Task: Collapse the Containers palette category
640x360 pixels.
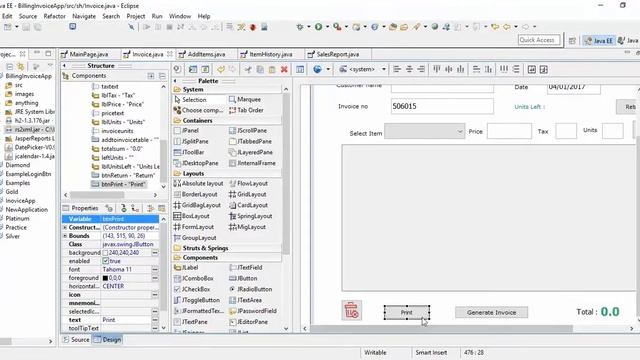Action: (x=227, y=121)
